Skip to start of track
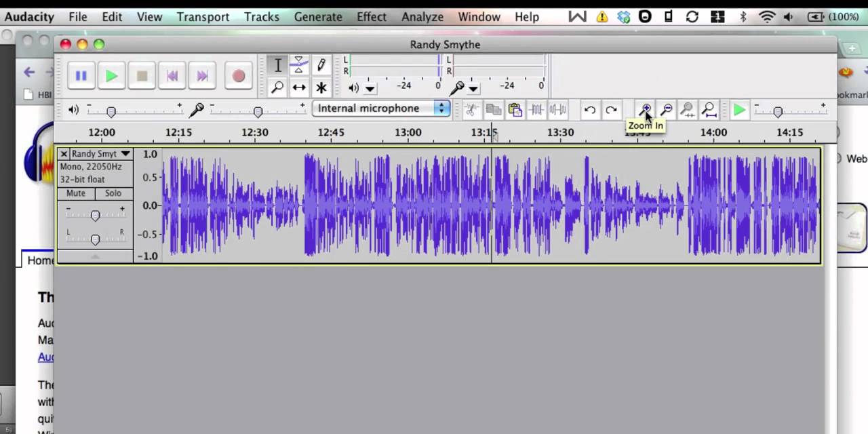Screen dimensions: 868x434 click(x=172, y=76)
